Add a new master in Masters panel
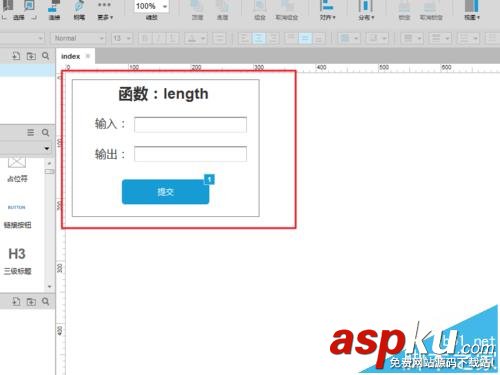This screenshot has height=375, width=500. (16, 302)
